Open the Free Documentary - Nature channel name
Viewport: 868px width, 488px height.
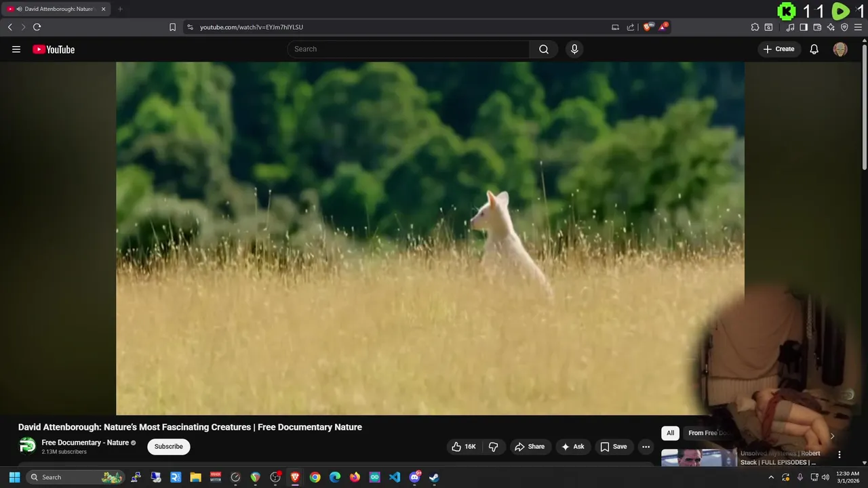[x=85, y=443]
